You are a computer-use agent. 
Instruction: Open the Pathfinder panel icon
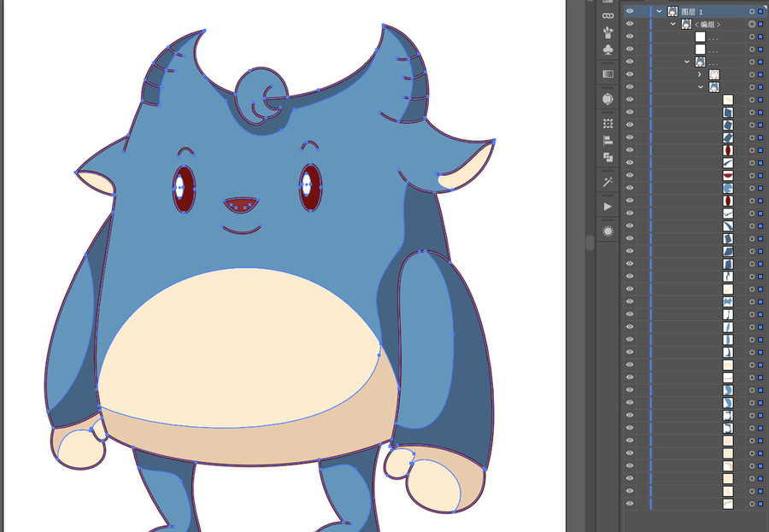click(x=608, y=157)
